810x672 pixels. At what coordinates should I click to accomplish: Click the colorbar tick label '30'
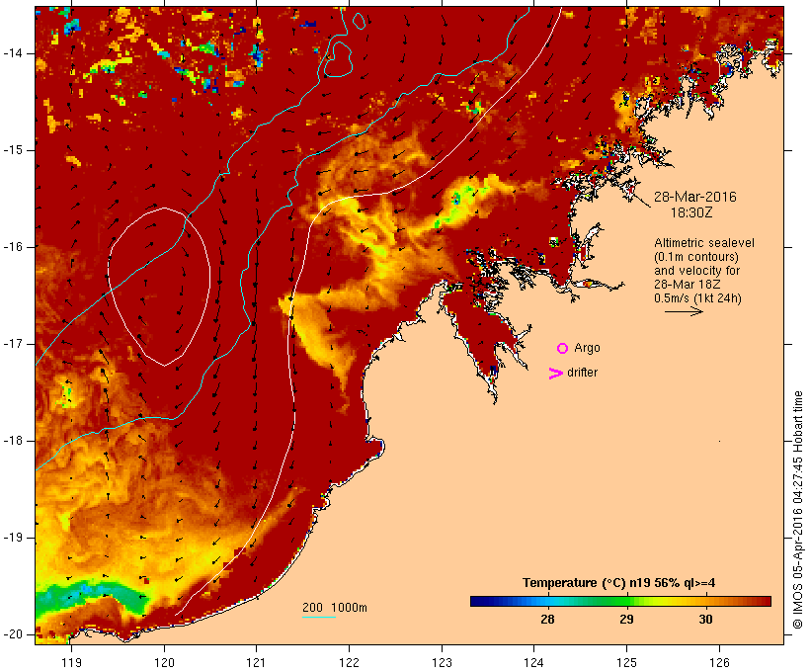point(705,620)
